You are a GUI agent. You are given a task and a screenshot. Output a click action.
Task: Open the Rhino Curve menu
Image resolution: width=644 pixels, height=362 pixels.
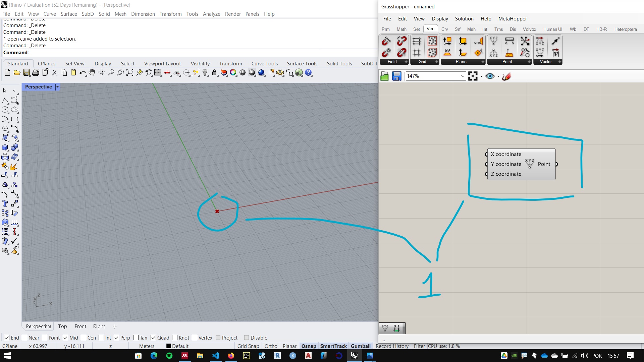(50, 14)
